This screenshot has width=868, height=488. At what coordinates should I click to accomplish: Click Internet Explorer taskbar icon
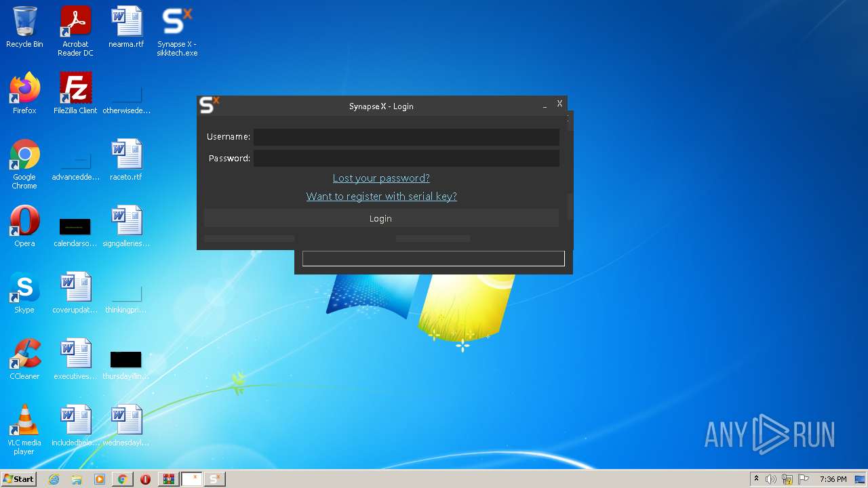pos(54,479)
